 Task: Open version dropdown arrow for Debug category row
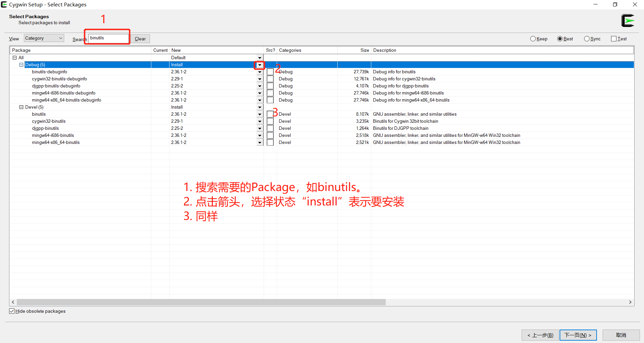point(260,65)
